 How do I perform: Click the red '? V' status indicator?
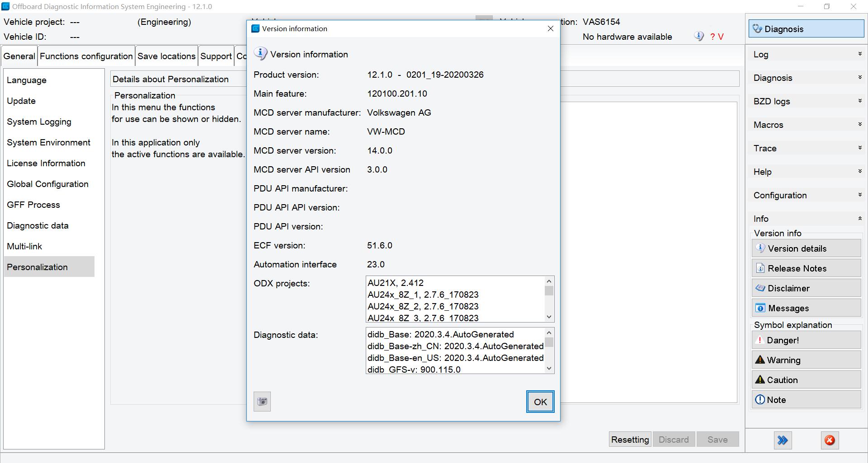point(717,37)
